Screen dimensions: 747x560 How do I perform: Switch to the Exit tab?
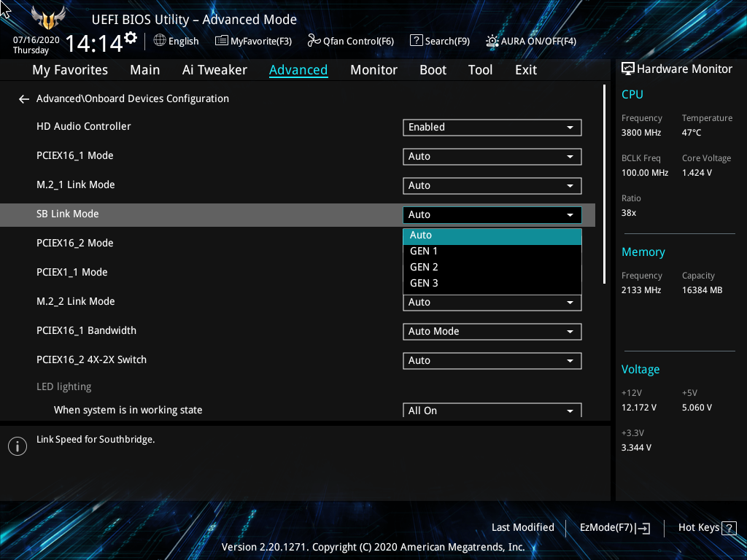point(526,70)
